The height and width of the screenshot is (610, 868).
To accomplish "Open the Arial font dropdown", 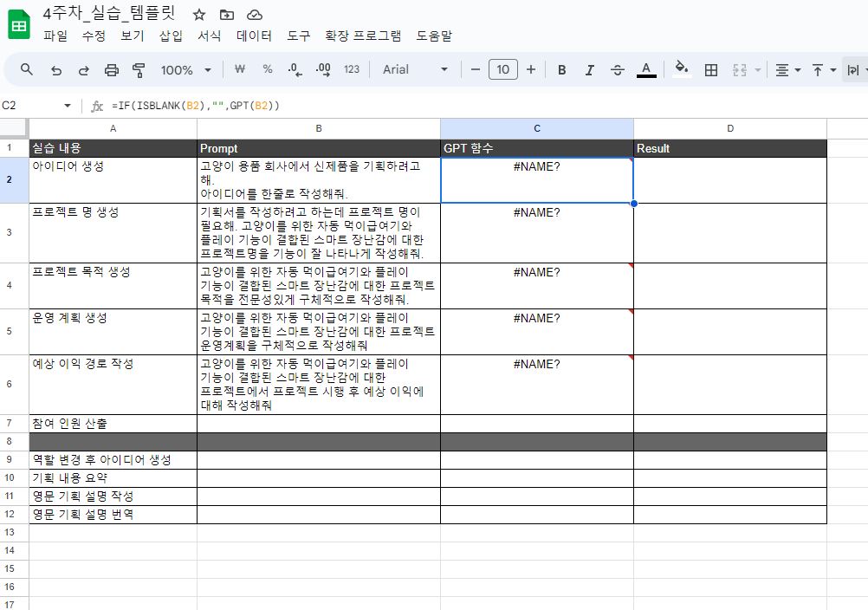I will (x=415, y=69).
